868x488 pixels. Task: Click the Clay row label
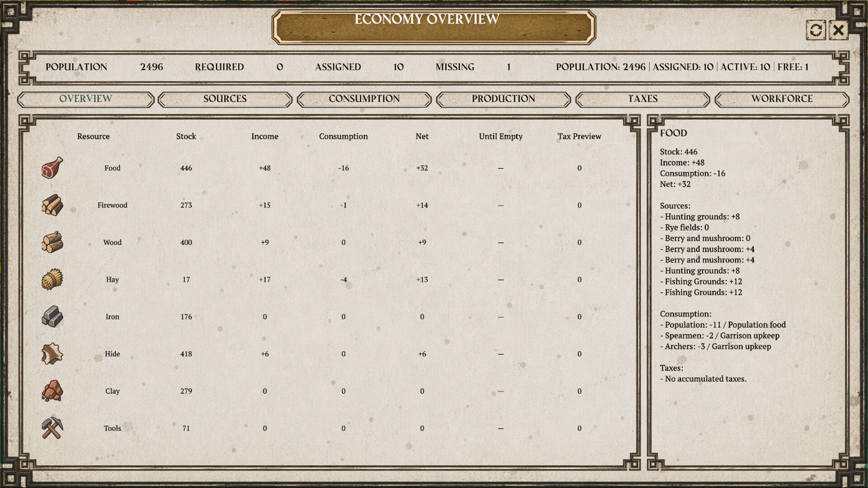(113, 391)
